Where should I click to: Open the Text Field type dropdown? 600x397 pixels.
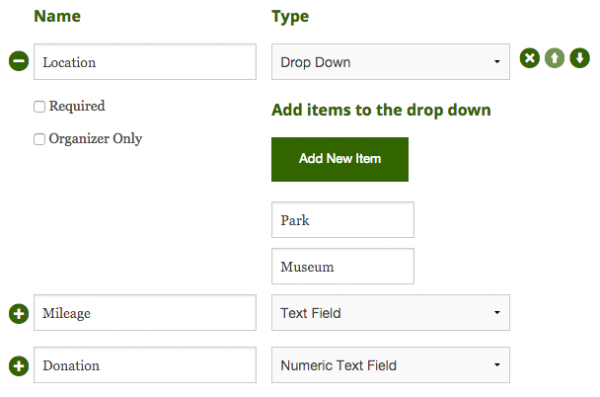(x=390, y=312)
